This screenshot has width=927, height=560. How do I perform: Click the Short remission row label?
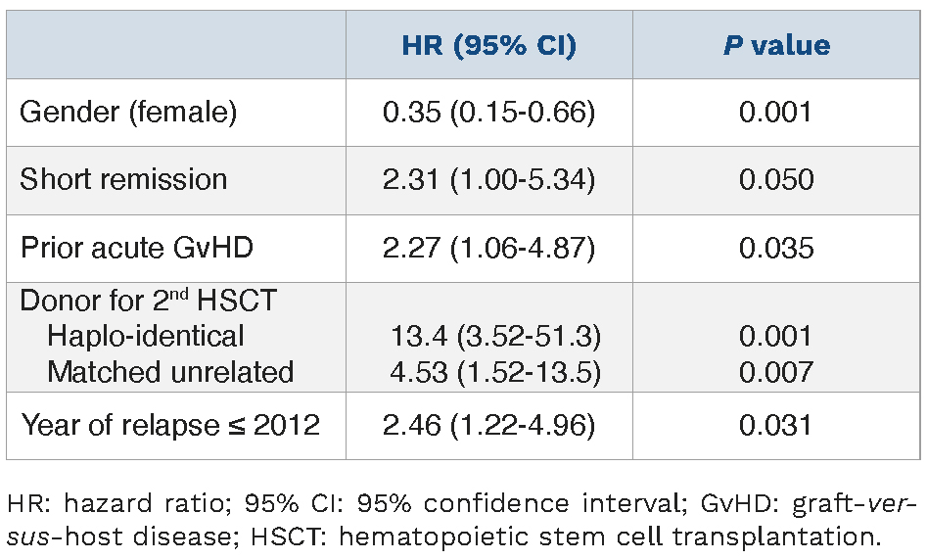coord(123,179)
